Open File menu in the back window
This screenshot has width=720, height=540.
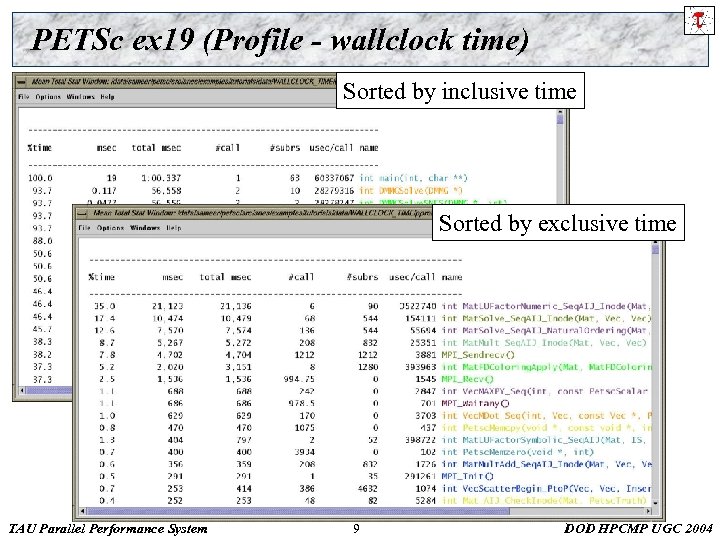click(23, 97)
